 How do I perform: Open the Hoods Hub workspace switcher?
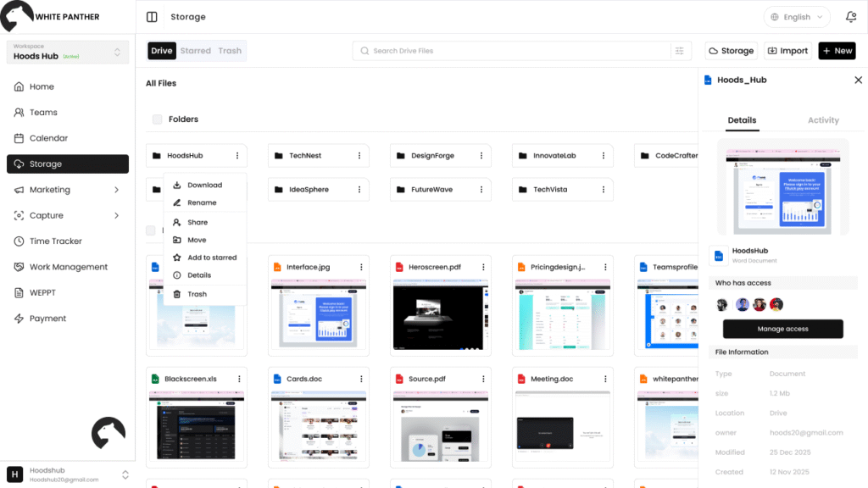68,52
